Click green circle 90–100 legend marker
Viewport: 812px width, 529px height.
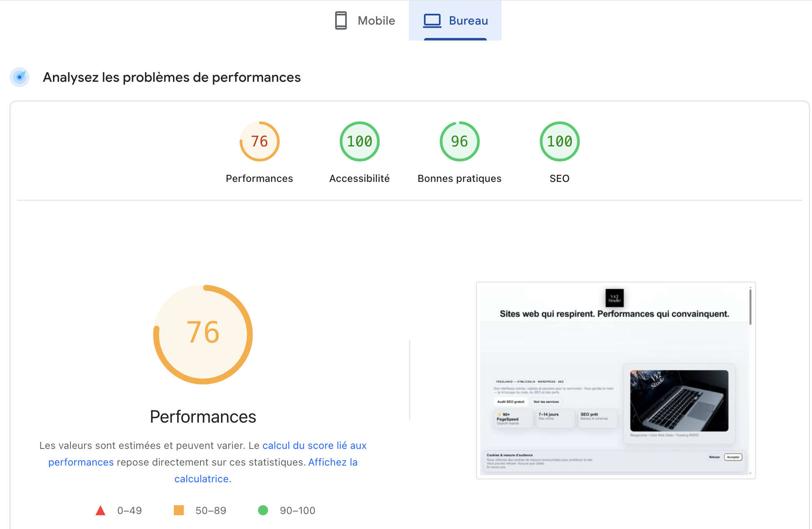click(x=263, y=510)
